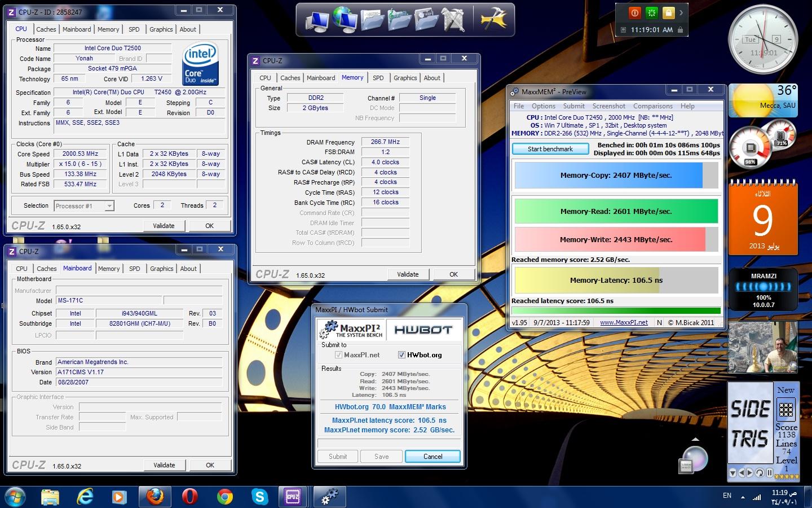812x508 pixels.
Task: Click the red shutdown gadget button
Action: [x=635, y=12]
